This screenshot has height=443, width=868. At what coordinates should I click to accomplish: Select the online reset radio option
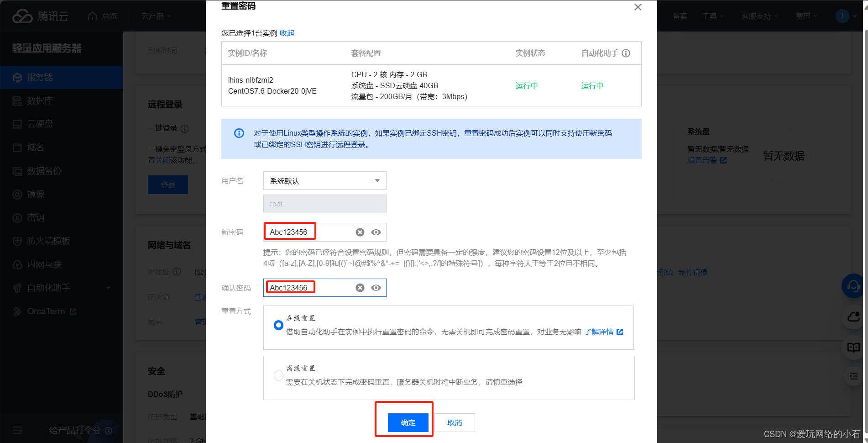click(x=278, y=325)
